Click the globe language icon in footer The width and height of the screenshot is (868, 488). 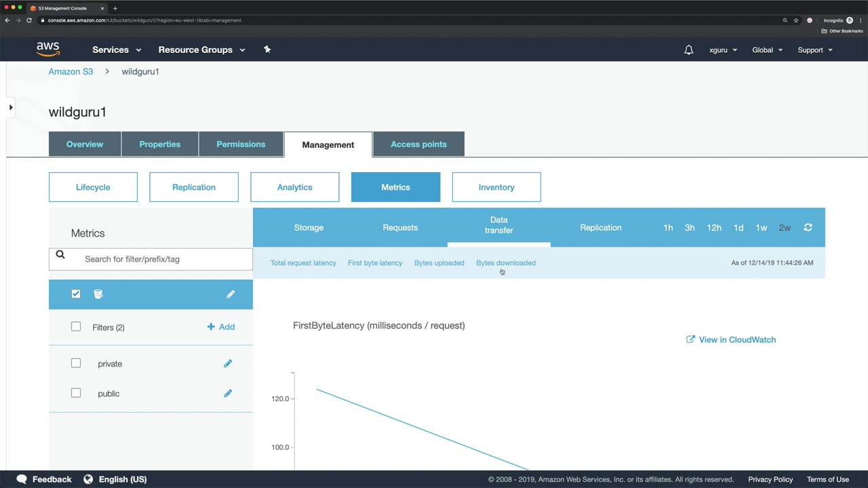pyautogui.click(x=88, y=479)
